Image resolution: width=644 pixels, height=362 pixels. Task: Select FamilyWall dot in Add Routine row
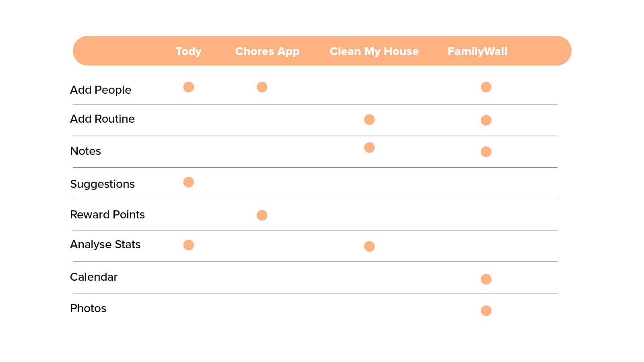[486, 120]
